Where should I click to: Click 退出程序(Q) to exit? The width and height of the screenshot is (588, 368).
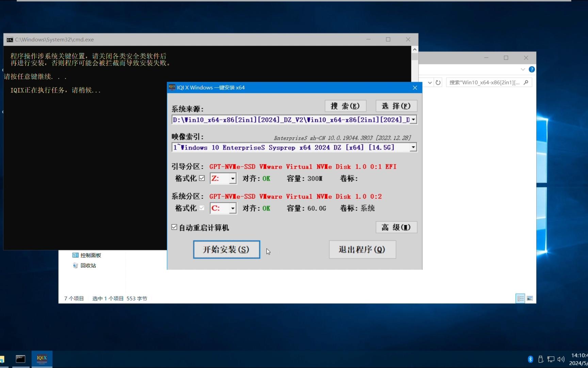pos(362,249)
